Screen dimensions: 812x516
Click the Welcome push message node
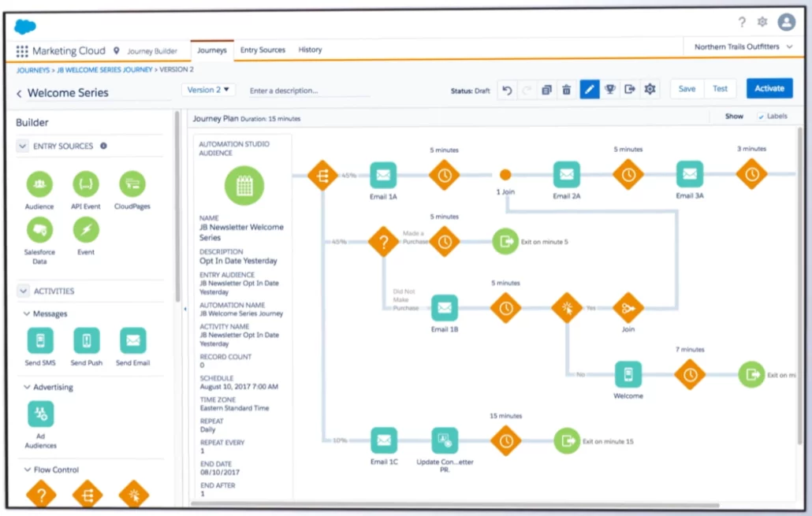point(628,374)
